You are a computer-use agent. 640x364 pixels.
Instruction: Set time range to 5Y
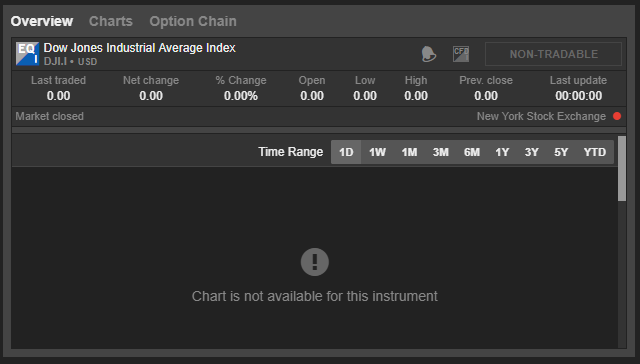click(561, 152)
